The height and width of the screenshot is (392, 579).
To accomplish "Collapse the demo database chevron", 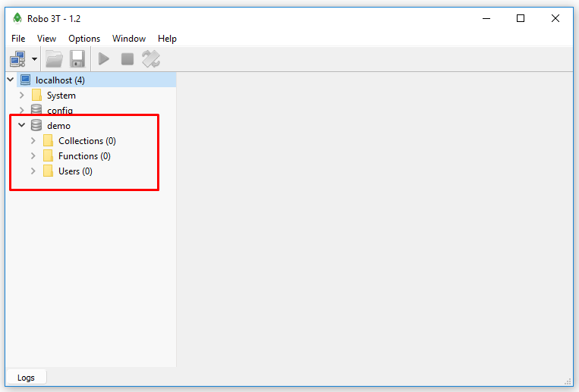I will (22, 125).
